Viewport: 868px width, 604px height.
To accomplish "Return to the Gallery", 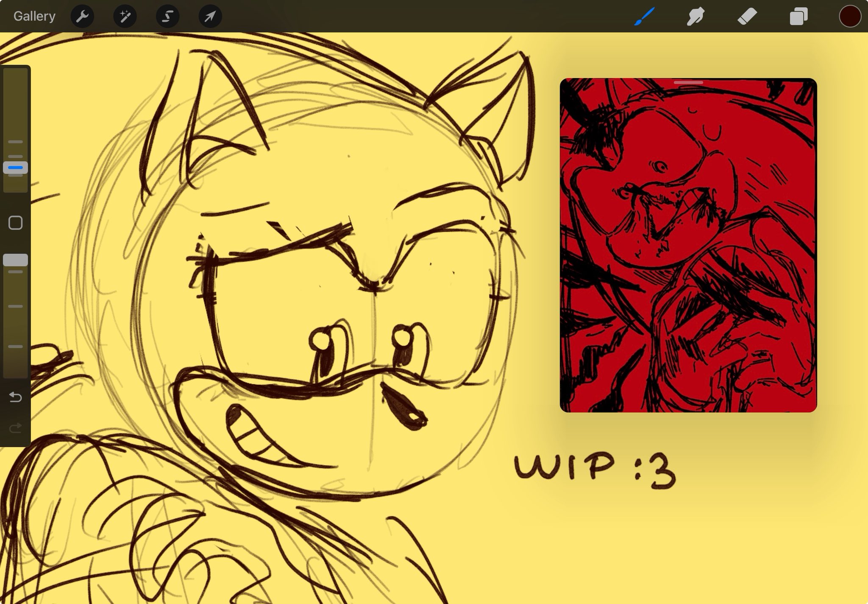I will pyautogui.click(x=34, y=16).
